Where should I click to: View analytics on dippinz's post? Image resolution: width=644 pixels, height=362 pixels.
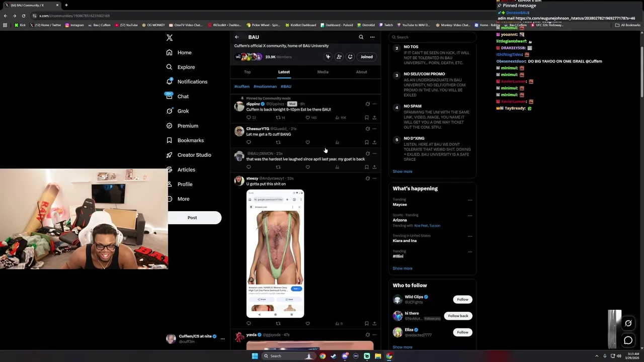pyautogui.click(x=337, y=118)
